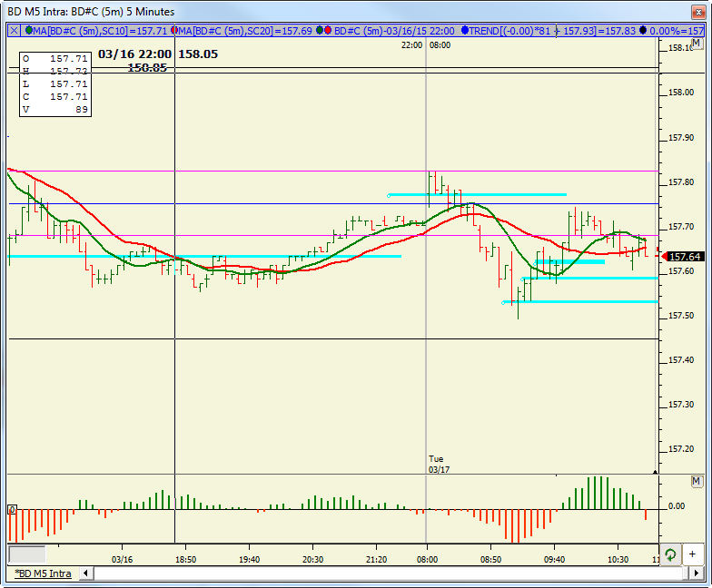
Task: Click the 158.00 price axis label
Action: click(681, 93)
